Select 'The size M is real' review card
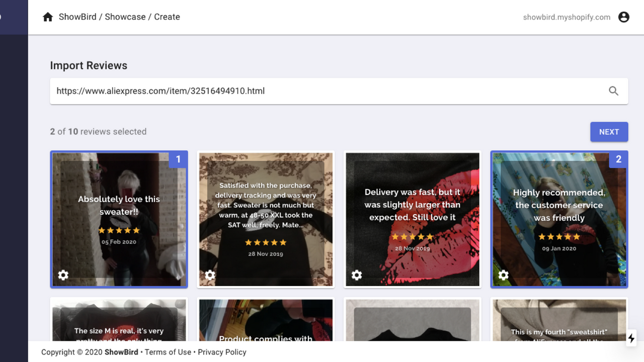The width and height of the screenshot is (644, 362). pos(119,319)
